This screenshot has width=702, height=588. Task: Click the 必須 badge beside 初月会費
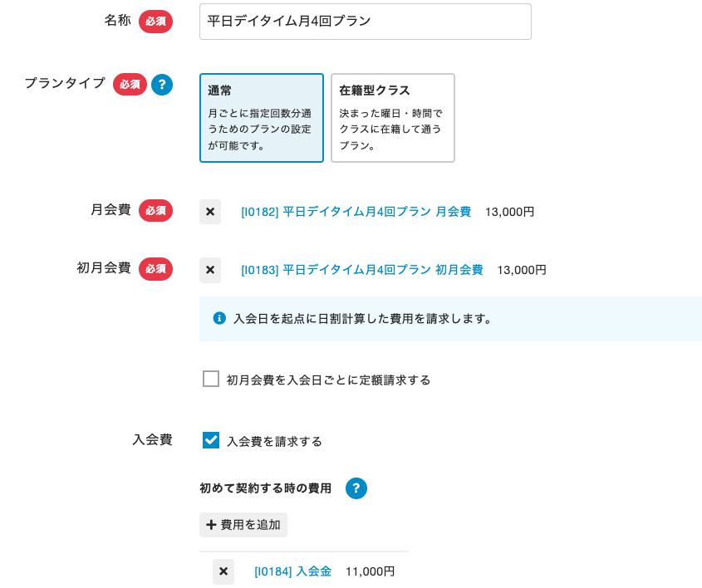pyautogui.click(x=155, y=269)
